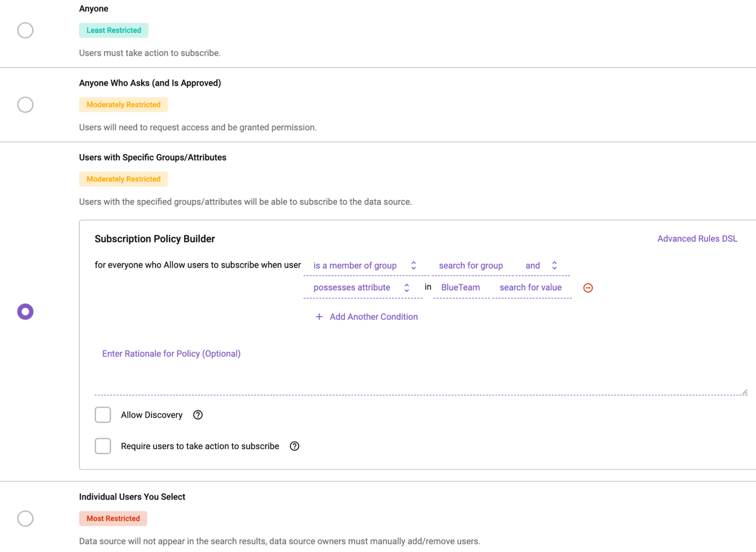Click 'Subscription Policy Builder' heading

[155, 239]
